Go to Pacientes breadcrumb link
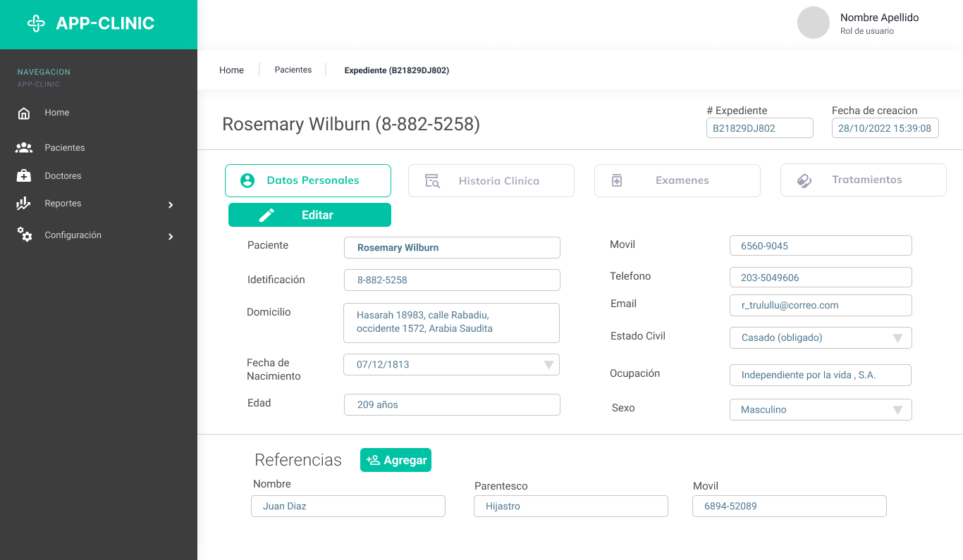Image resolution: width=963 pixels, height=560 pixels. click(x=293, y=70)
